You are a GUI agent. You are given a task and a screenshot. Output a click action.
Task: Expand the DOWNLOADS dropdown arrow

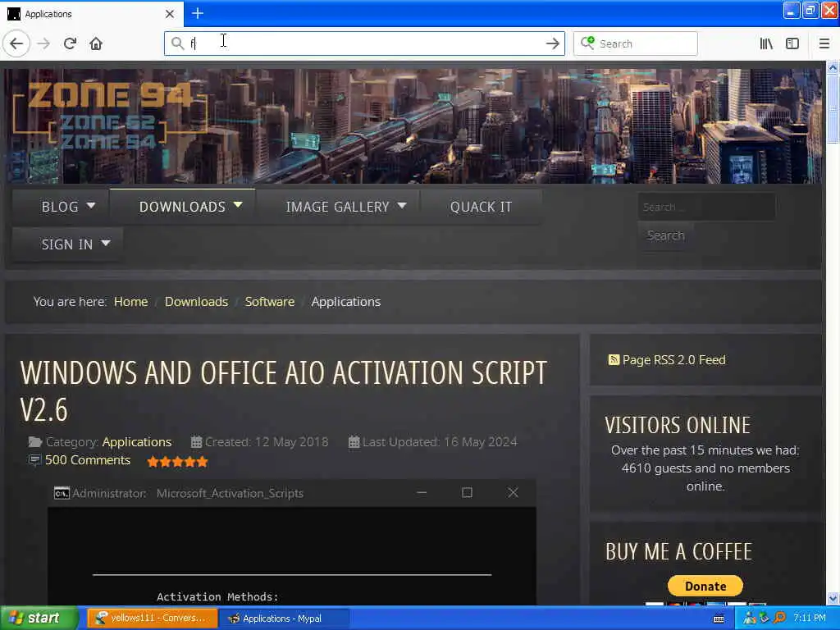pos(238,204)
